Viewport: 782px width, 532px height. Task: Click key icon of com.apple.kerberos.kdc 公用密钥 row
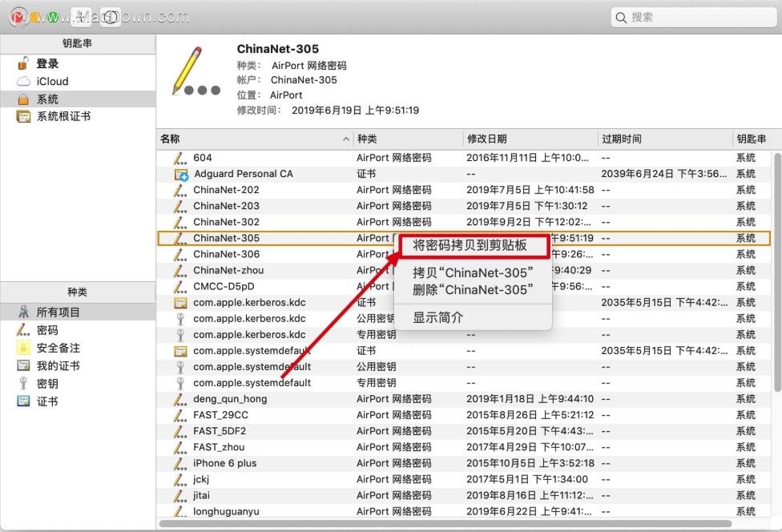(x=180, y=319)
